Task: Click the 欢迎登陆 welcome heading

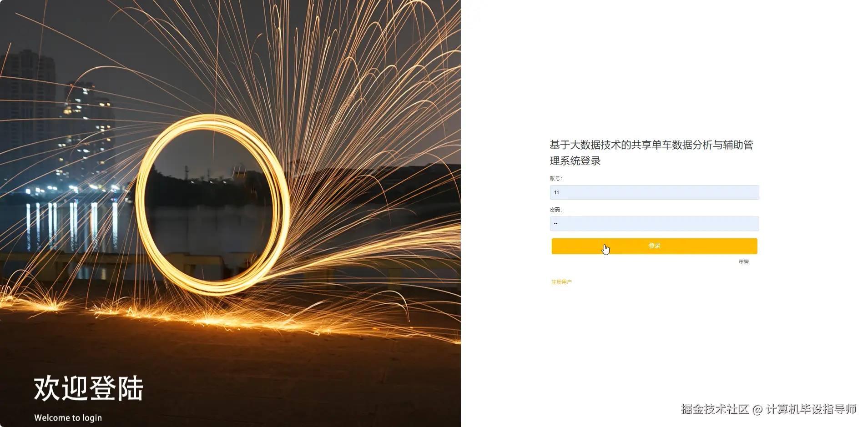Action: click(x=89, y=388)
